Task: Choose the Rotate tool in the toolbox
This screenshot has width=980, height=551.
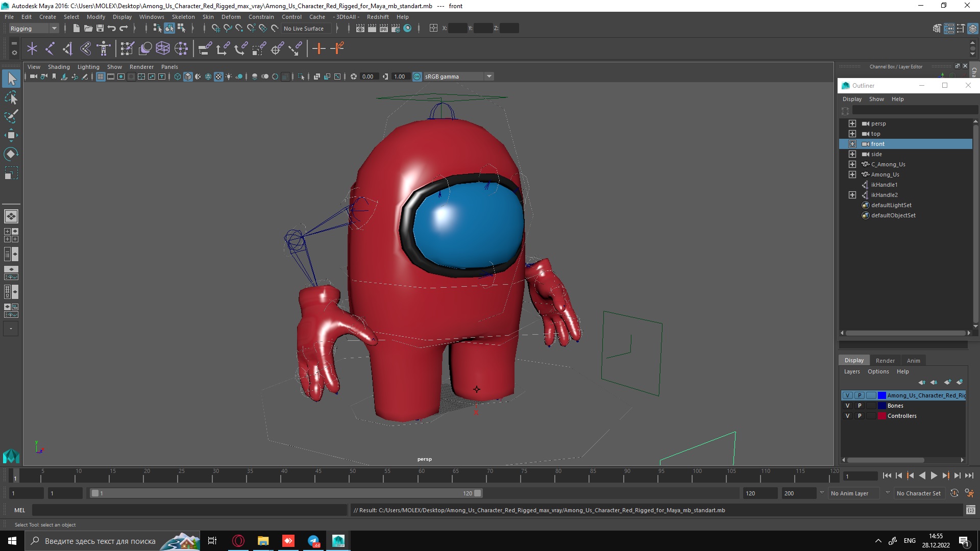Action: point(11,154)
